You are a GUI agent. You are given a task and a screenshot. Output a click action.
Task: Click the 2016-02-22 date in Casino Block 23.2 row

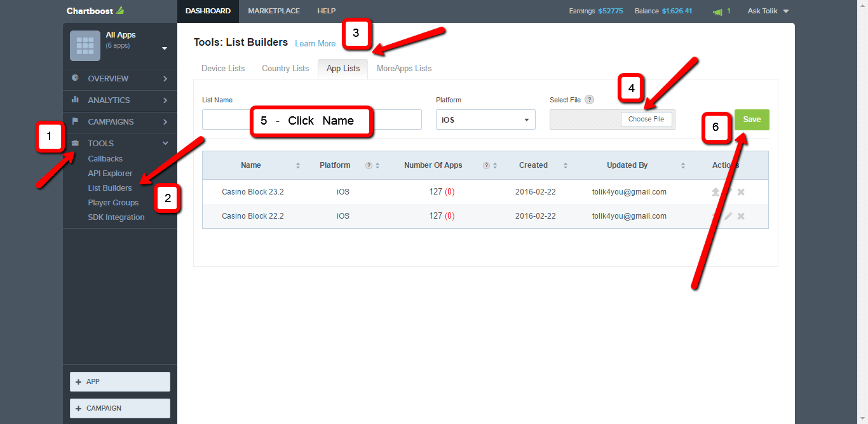(536, 192)
